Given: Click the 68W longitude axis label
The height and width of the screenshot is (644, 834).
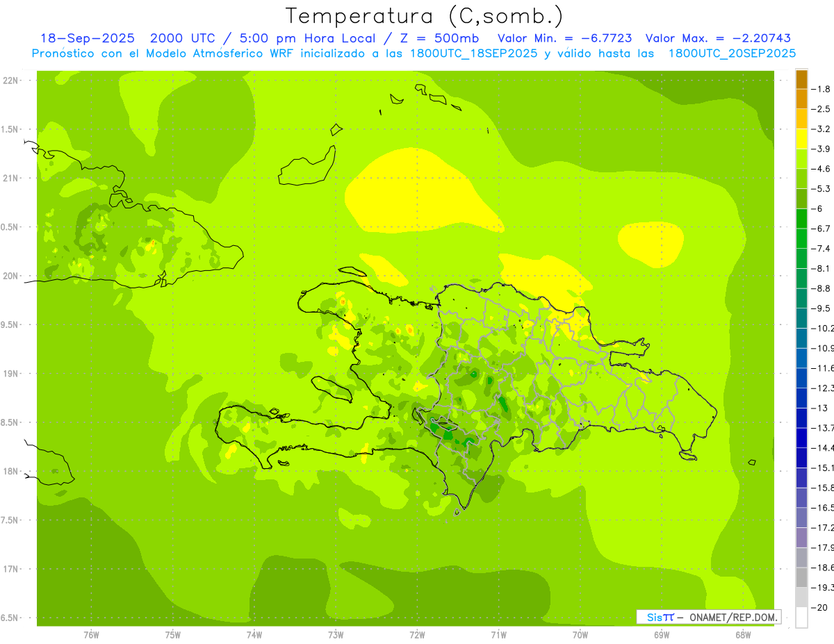Looking at the screenshot, I should pos(742,634).
